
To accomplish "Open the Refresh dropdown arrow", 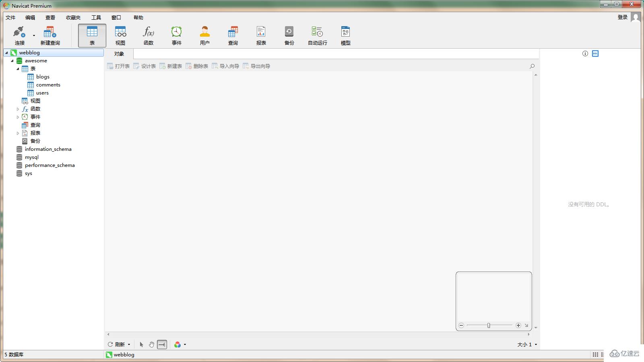I will pos(129,345).
